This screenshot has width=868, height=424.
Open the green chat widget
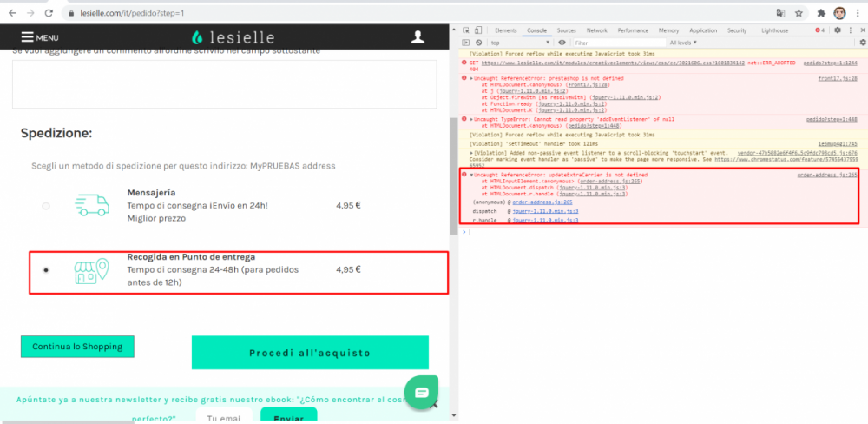click(422, 393)
